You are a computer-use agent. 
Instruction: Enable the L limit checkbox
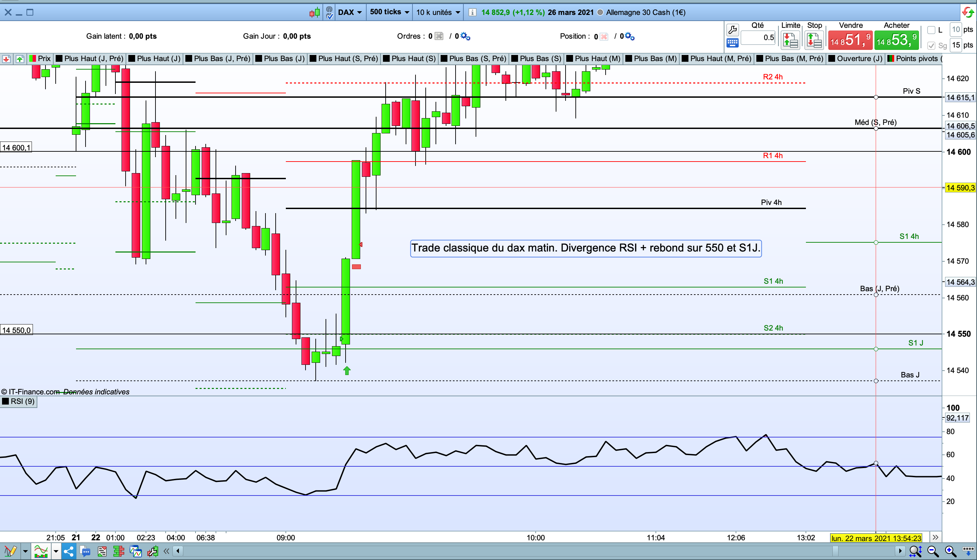pos(931,30)
